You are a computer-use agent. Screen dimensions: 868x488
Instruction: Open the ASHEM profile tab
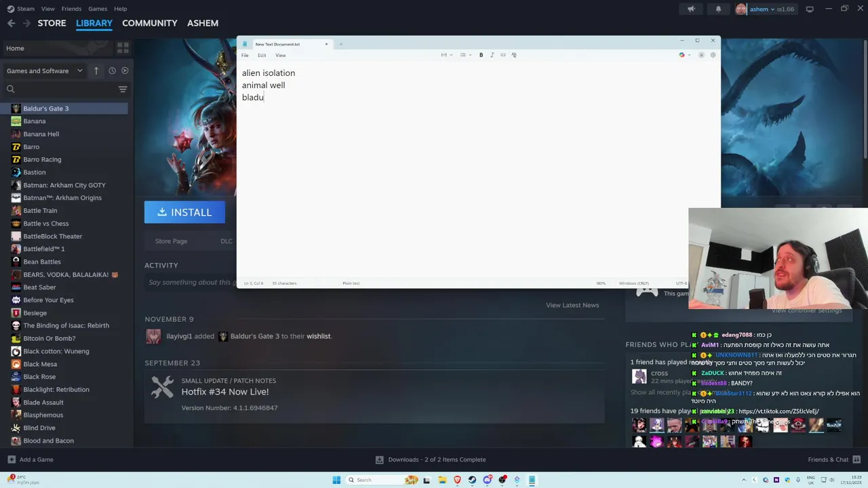click(x=203, y=23)
